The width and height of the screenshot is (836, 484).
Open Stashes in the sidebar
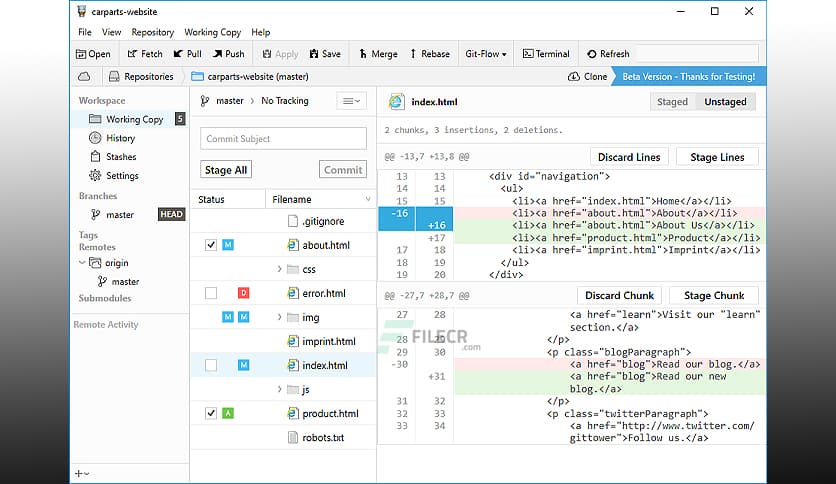coord(121,157)
